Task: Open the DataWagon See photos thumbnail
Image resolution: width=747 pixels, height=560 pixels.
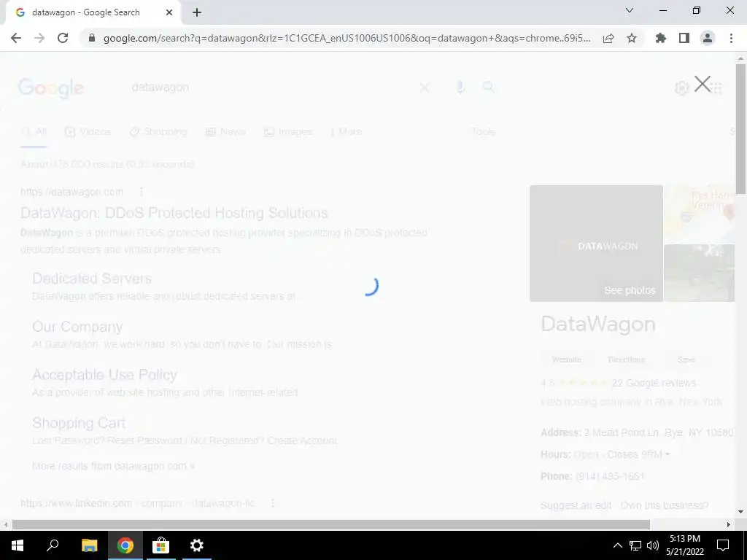Action: pyautogui.click(x=596, y=244)
